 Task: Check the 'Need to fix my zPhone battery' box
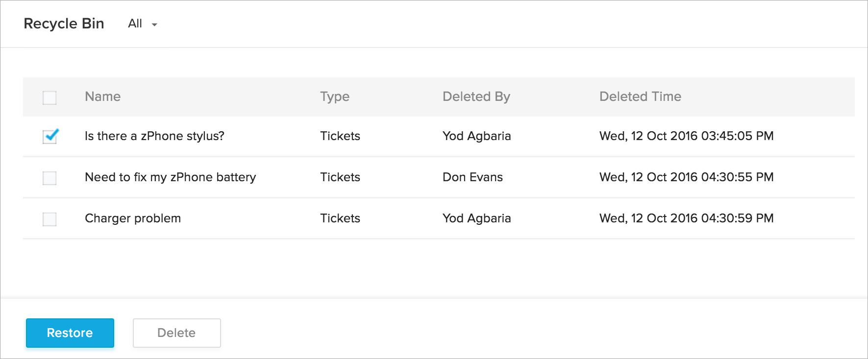point(50,178)
